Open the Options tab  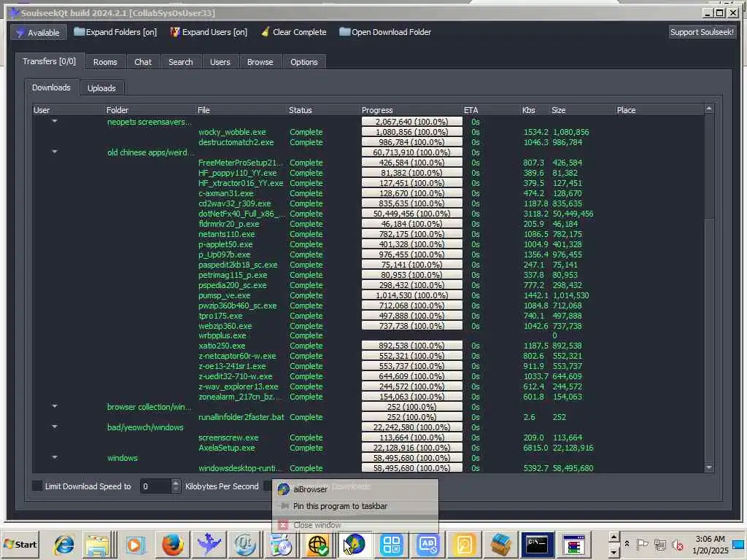click(304, 62)
